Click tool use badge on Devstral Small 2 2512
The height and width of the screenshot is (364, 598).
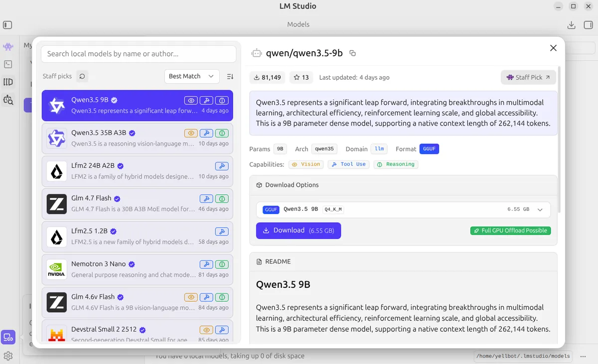(x=222, y=330)
